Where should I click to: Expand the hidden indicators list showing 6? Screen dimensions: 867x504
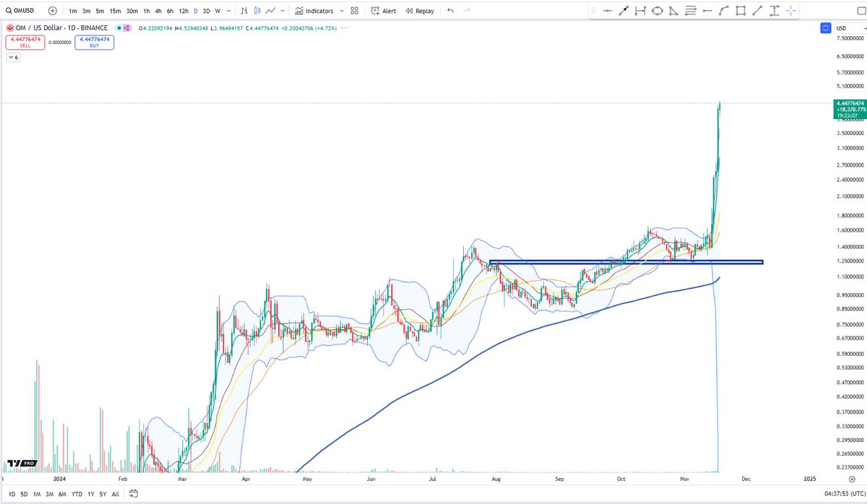12,56
